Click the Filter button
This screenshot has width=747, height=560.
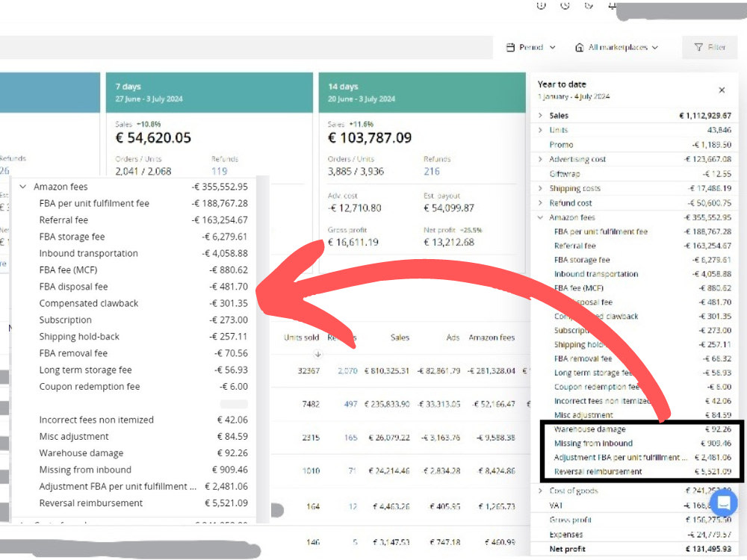pos(710,47)
